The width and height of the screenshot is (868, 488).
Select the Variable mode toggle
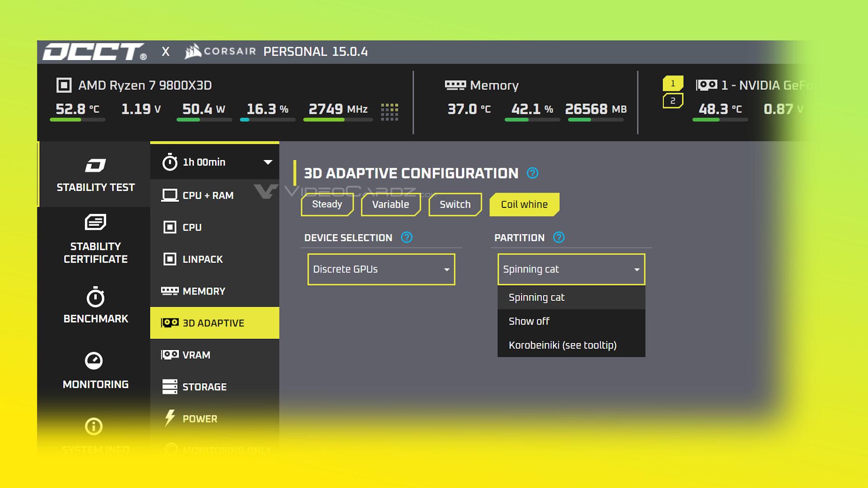click(391, 204)
